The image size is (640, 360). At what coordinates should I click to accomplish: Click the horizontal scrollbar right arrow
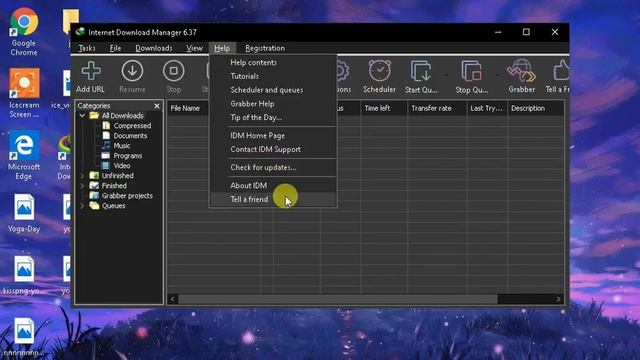[x=558, y=299]
